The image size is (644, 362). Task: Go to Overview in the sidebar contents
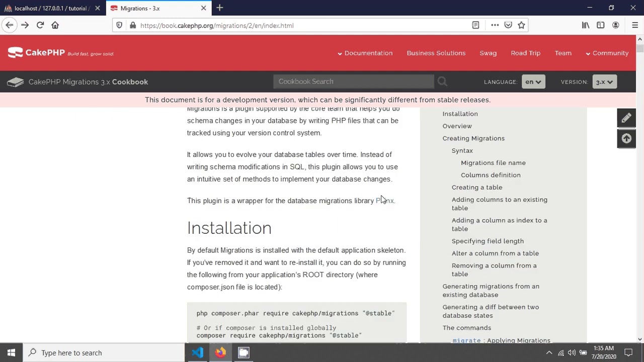tap(457, 126)
